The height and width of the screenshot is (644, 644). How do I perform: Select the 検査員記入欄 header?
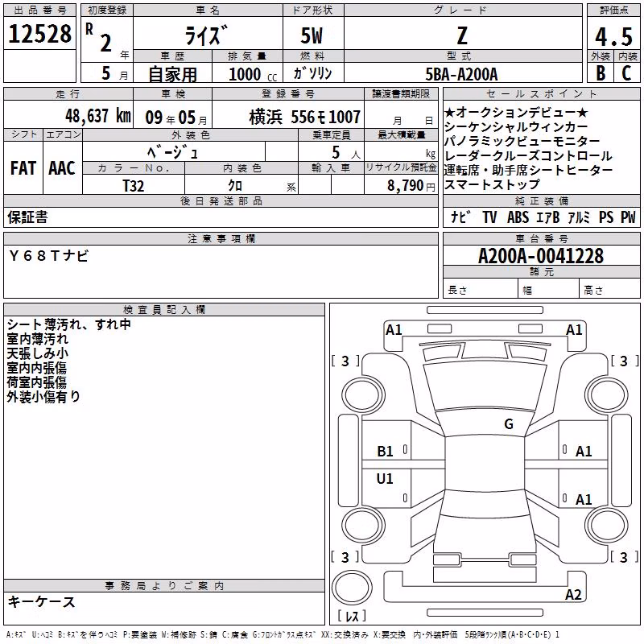(x=164, y=310)
